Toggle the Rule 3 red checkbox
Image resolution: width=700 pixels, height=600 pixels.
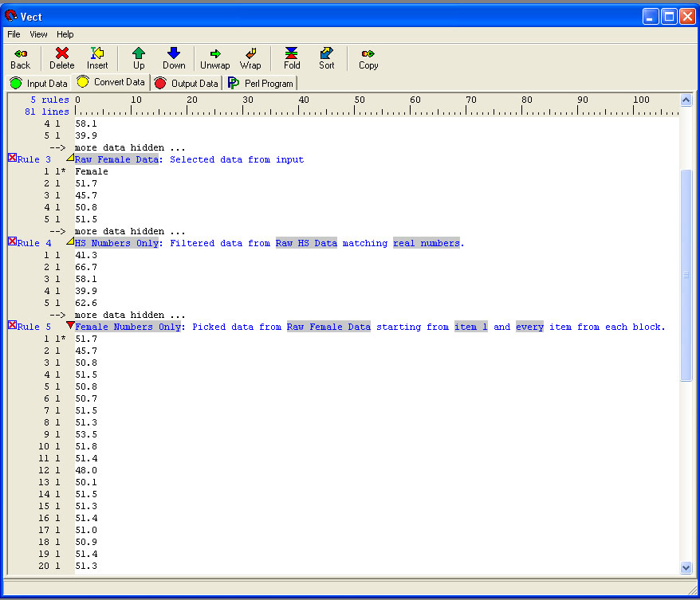(12, 158)
